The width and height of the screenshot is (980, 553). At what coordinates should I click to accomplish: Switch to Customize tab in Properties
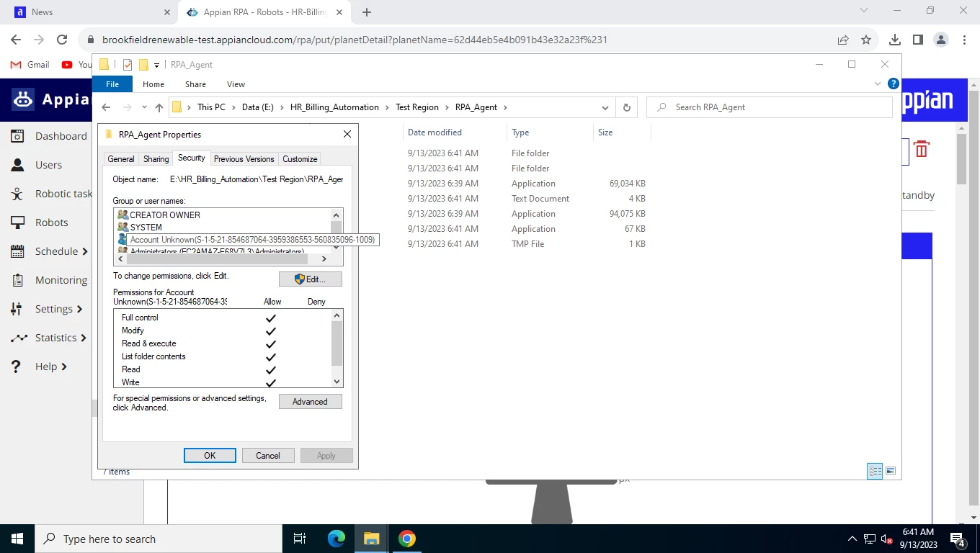pos(300,159)
